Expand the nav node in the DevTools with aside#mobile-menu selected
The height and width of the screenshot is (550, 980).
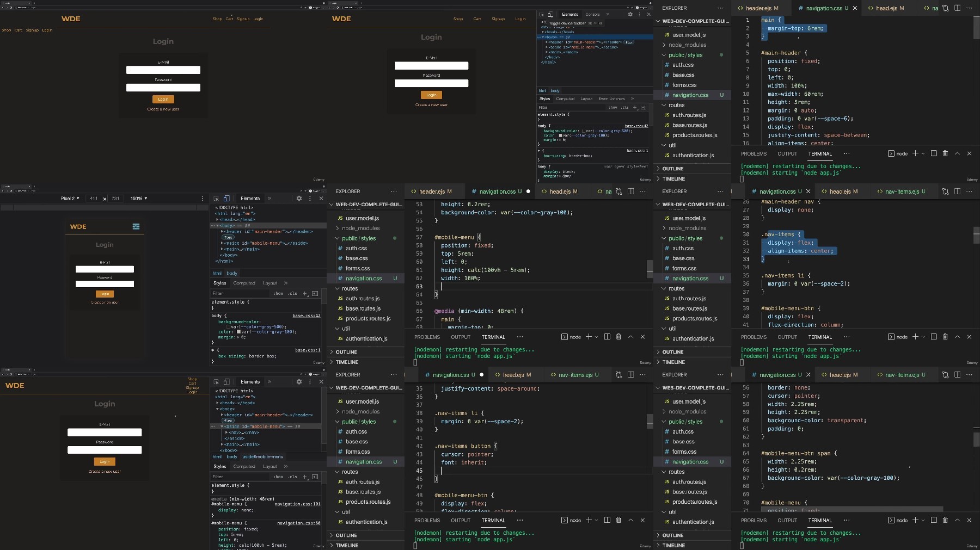click(226, 432)
